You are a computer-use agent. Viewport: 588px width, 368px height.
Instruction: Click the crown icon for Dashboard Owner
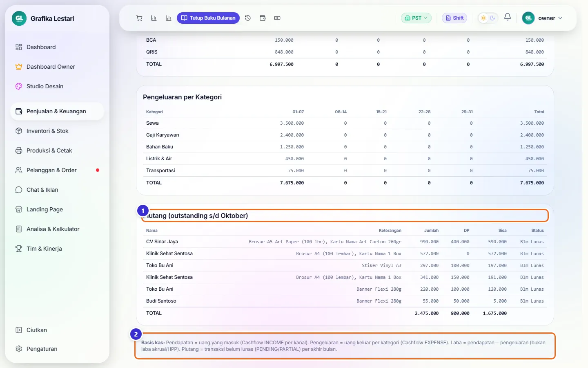19,67
